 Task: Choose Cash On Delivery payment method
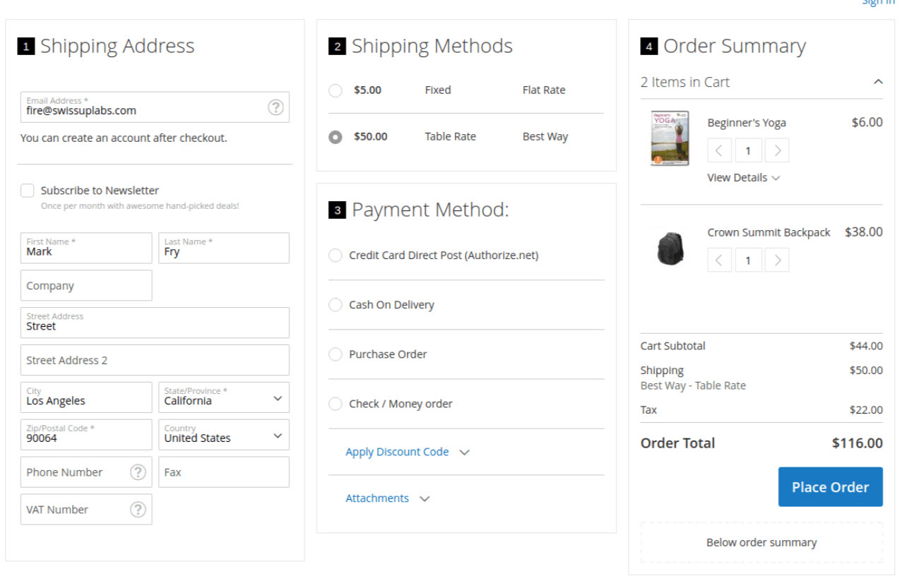336,305
